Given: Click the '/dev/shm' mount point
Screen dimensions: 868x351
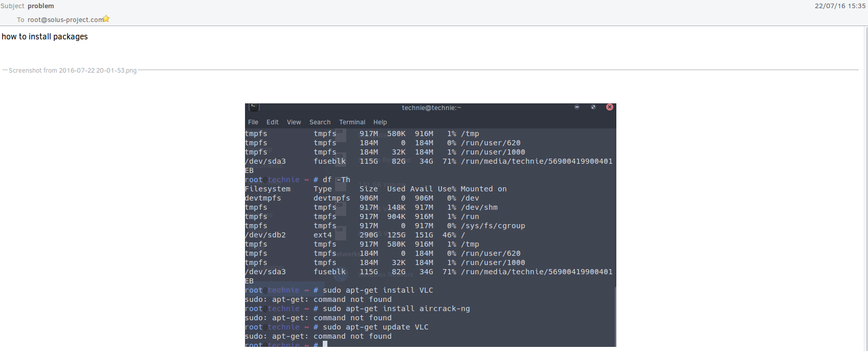Looking at the screenshot, I should [x=479, y=207].
